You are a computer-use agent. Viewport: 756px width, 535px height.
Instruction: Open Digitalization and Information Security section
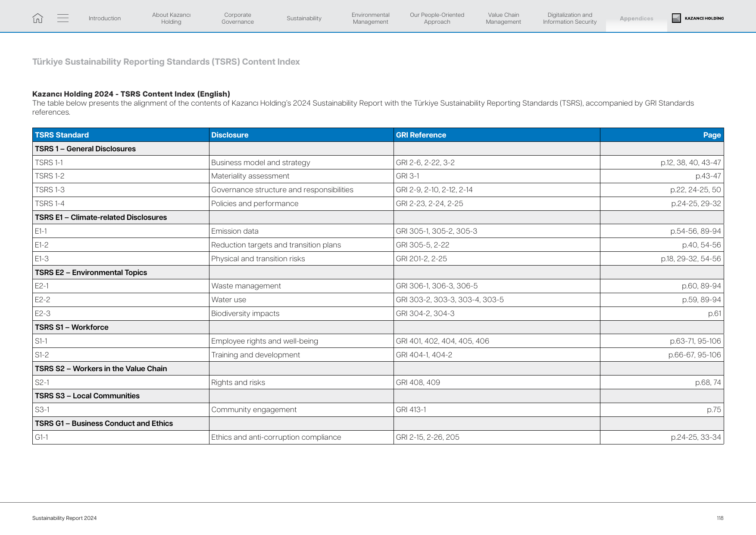click(x=570, y=18)
